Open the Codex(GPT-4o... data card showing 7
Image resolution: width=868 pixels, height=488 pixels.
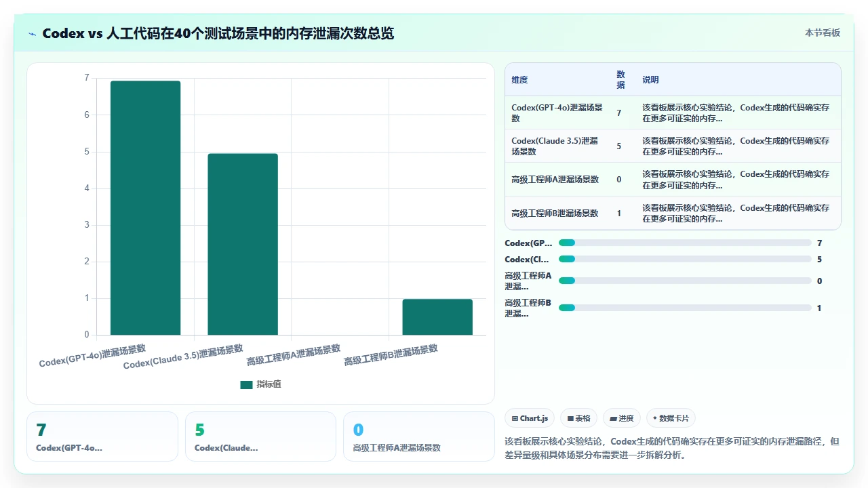pyautogui.click(x=102, y=436)
